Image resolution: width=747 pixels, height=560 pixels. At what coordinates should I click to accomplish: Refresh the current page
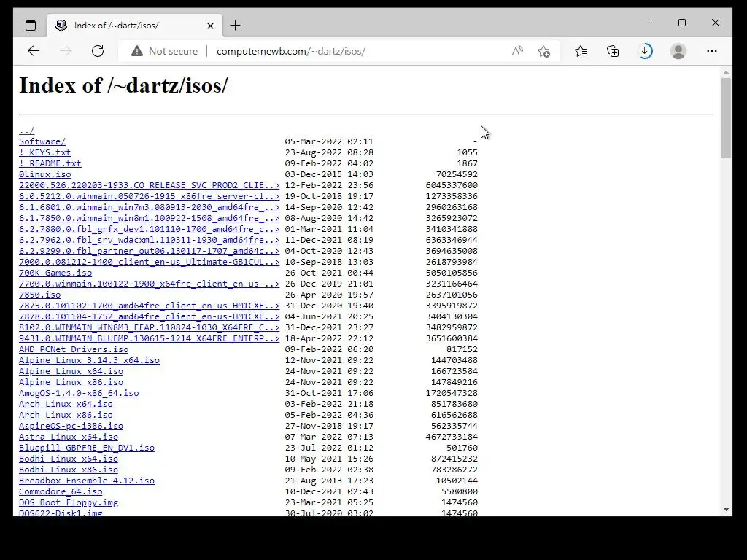click(x=98, y=51)
